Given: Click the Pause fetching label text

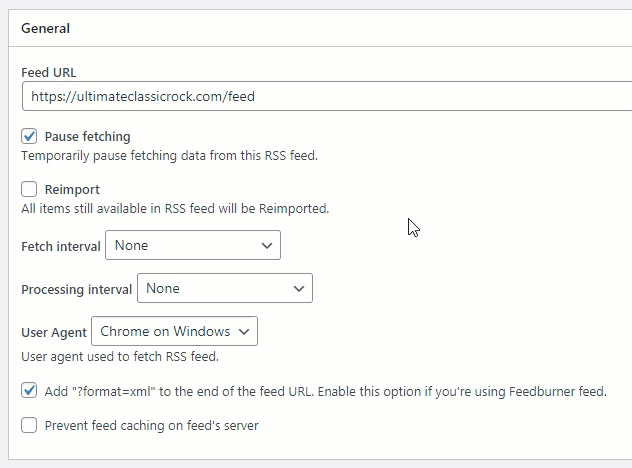Looking at the screenshot, I should click(87, 137).
